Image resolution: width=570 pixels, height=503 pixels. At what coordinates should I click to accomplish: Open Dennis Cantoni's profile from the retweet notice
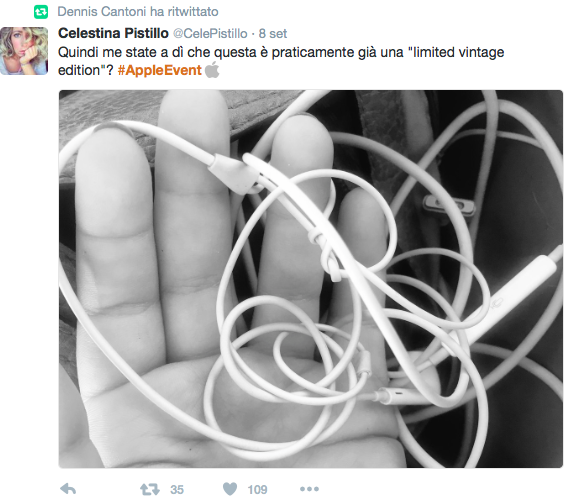(102, 12)
